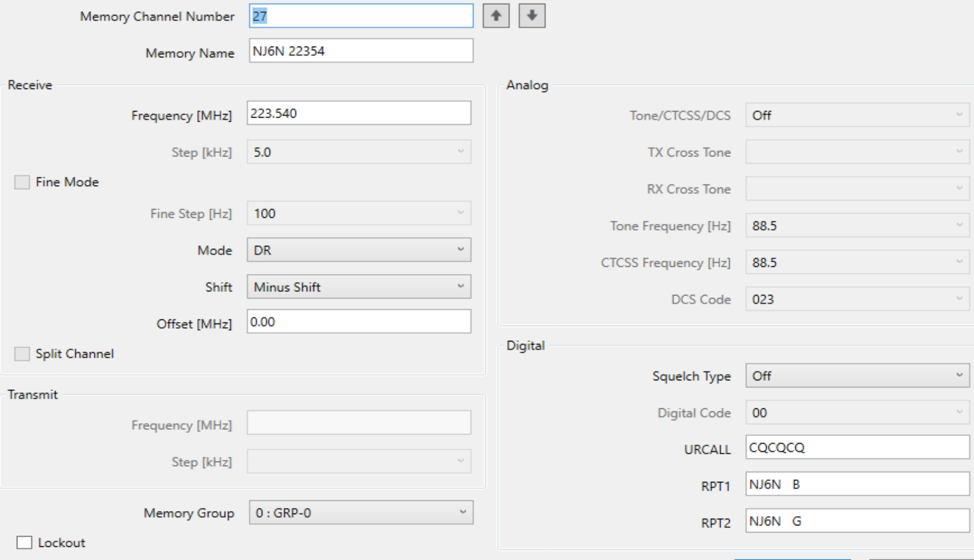The height and width of the screenshot is (560, 974).
Task: Click the down arrow next to channel number
Action: click(x=532, y=16)
